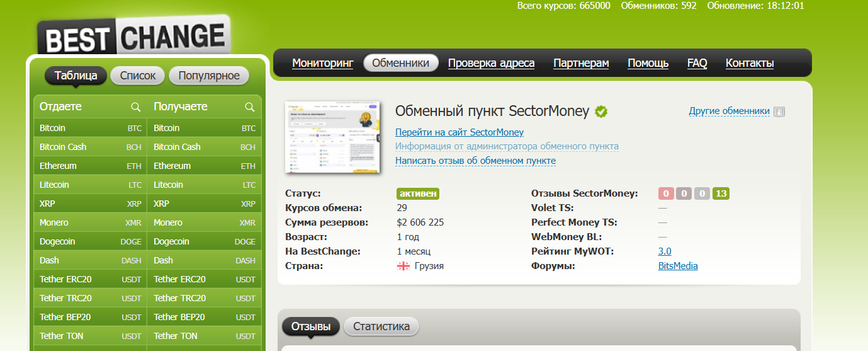Click the Обменный пункт SectorMoney heading
868x351 pixels.
(x=492, y=112)
